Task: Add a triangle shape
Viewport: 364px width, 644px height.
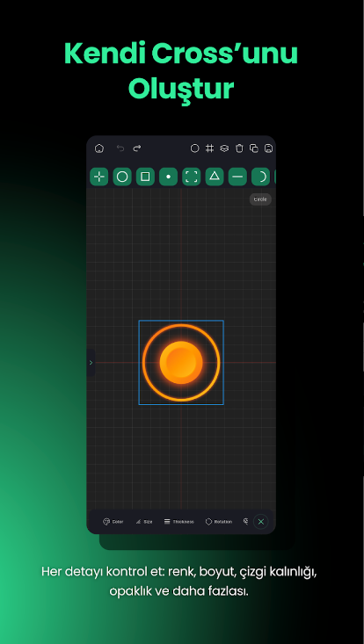Action: tap(215, 177)
